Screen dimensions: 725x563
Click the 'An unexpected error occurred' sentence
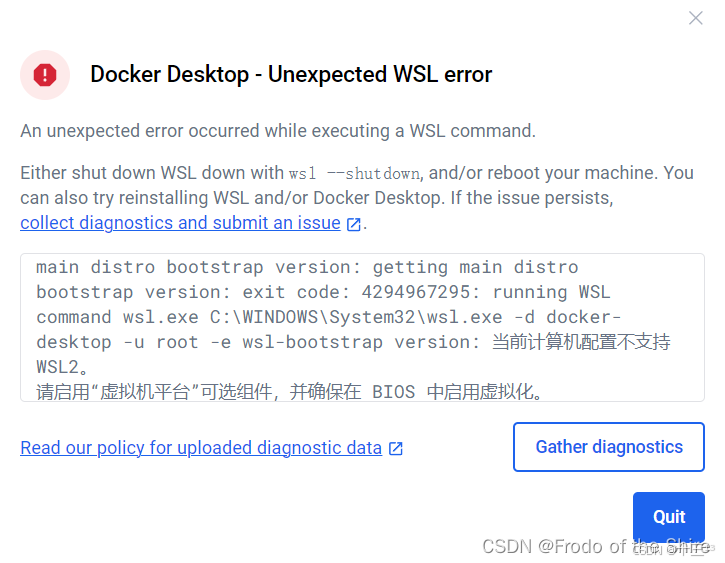[x=278, y=131]
